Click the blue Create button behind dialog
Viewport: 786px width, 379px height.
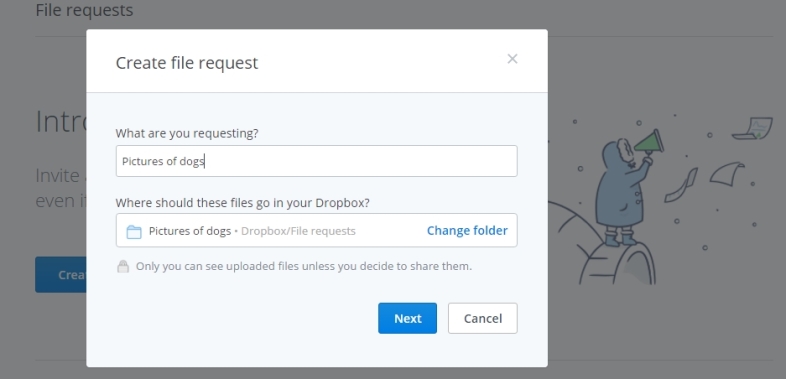61,275
